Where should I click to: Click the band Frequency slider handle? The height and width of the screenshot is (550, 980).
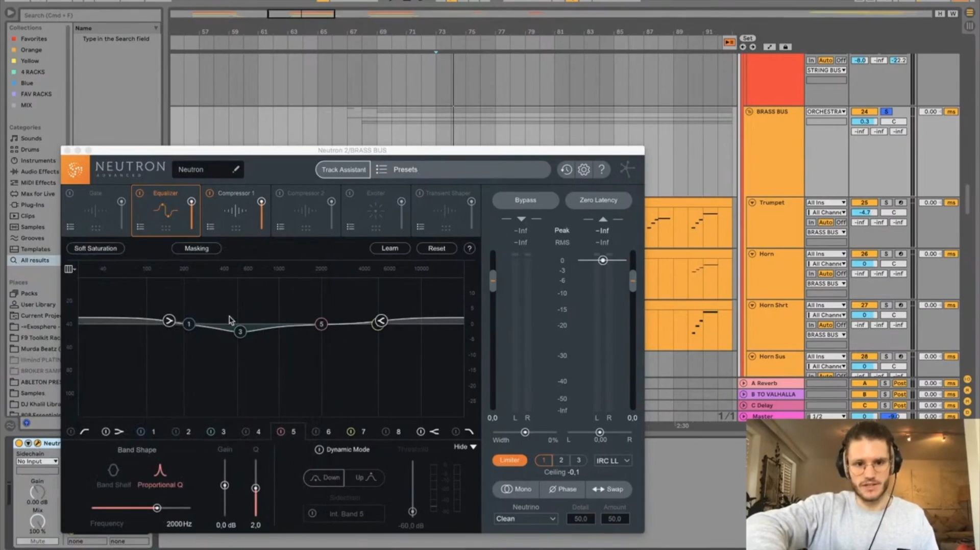tap(157, 508)
